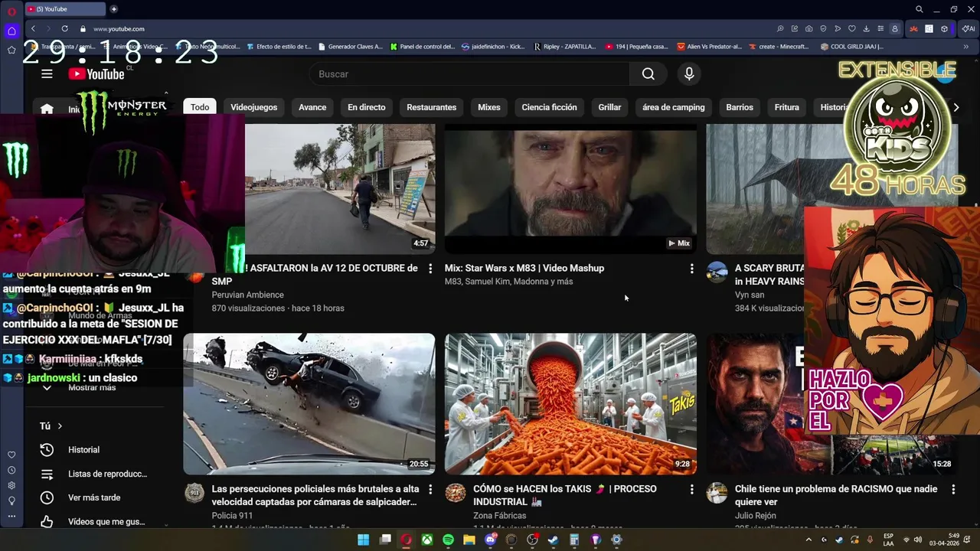This screenshot has height=551, width=980.
Task: Open Spotify from the taskbar
Action: (448, 540)
